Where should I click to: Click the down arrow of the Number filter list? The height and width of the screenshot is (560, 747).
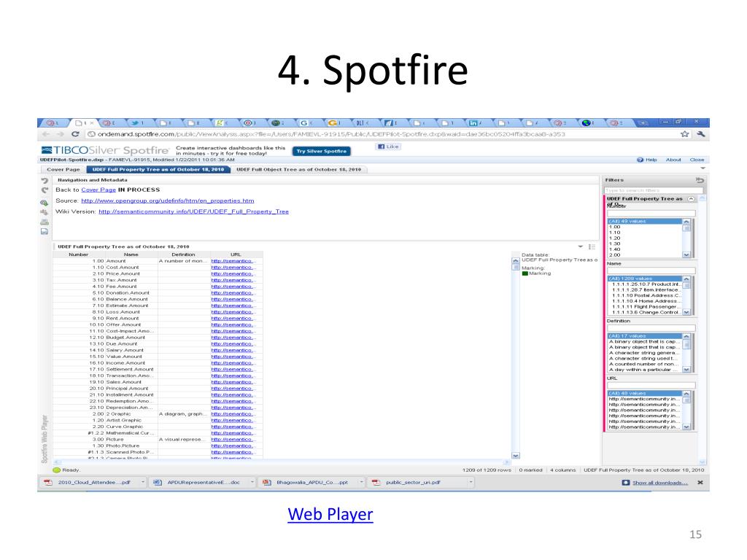(x=686, y=254)
